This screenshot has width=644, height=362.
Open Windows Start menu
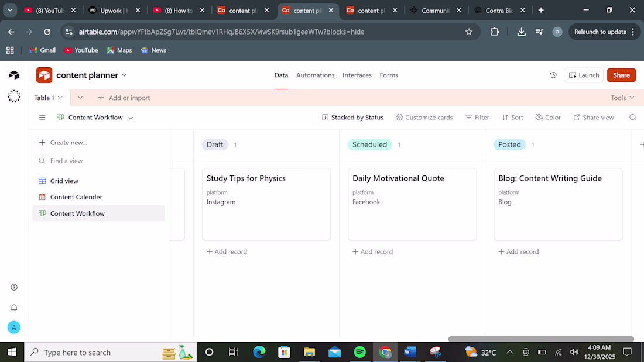12,352
